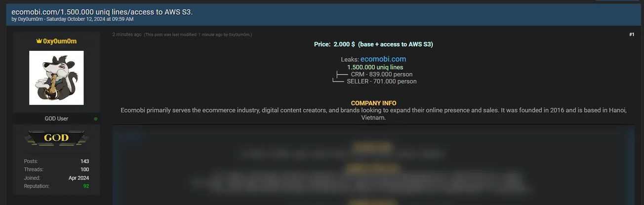This screenshot has height=205, width=644.
Task: Click the gold crown icon beside the username
Action: 39,41
